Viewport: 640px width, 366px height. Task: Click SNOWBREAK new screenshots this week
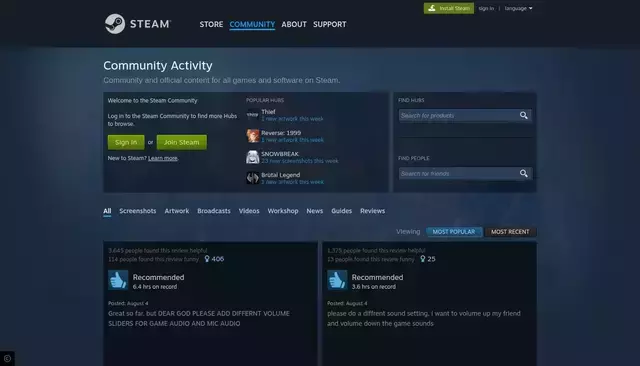point(300,161)
